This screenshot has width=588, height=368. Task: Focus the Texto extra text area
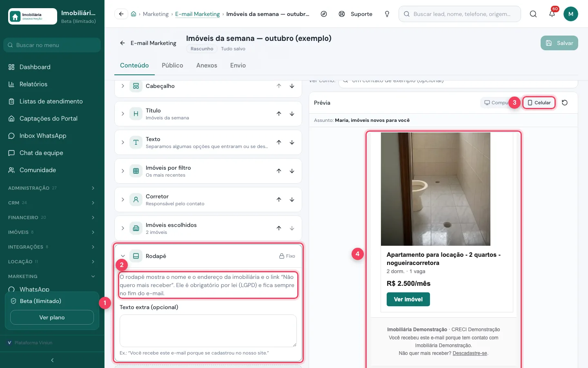coord(208,331)
